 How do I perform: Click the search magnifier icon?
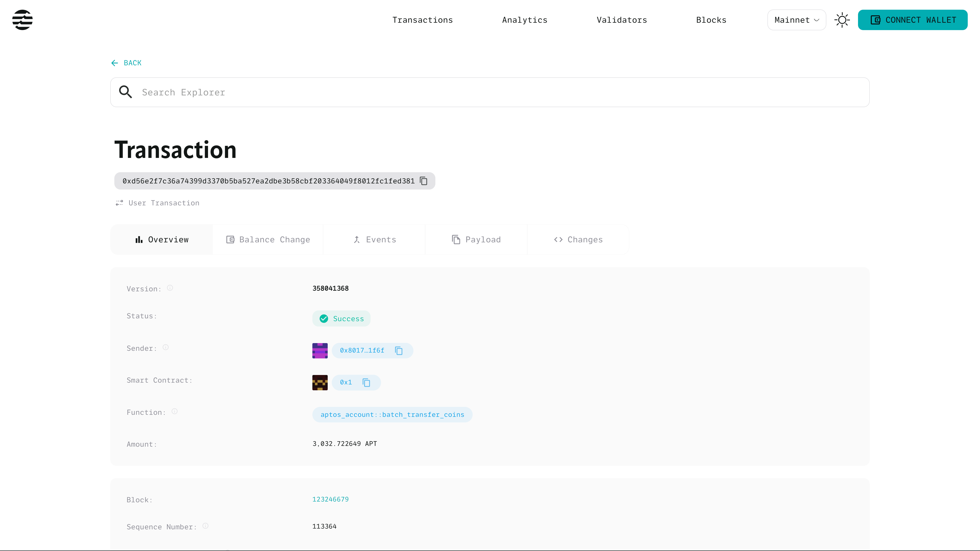click(x=126, y=92)
